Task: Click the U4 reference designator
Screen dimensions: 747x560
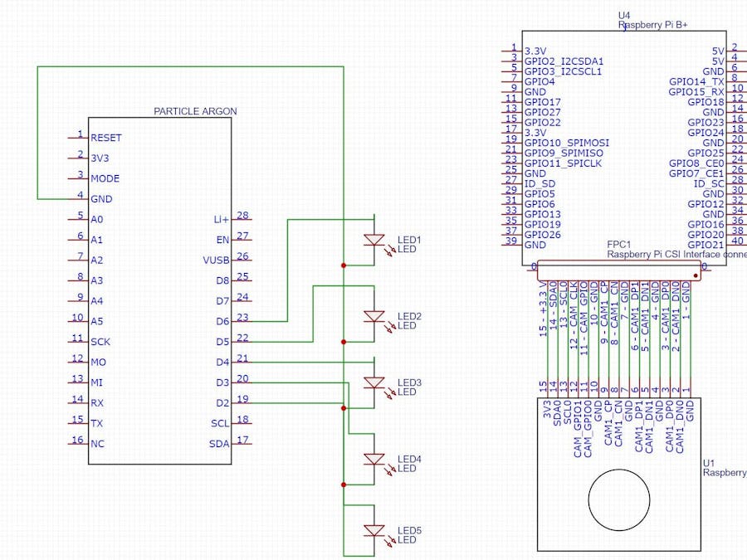Action: tap(623, 15)
